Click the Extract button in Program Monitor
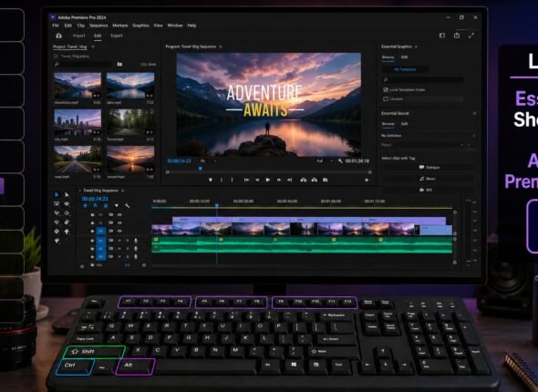The height and width of the screenshot is (392, 538). (x=315, y=180)
